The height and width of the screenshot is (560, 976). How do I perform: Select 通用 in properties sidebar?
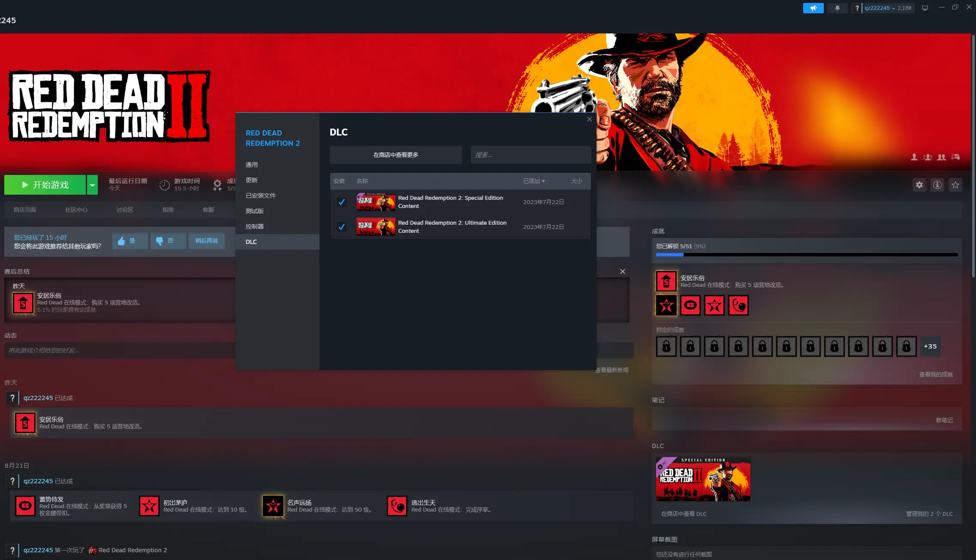click(277, 165)
